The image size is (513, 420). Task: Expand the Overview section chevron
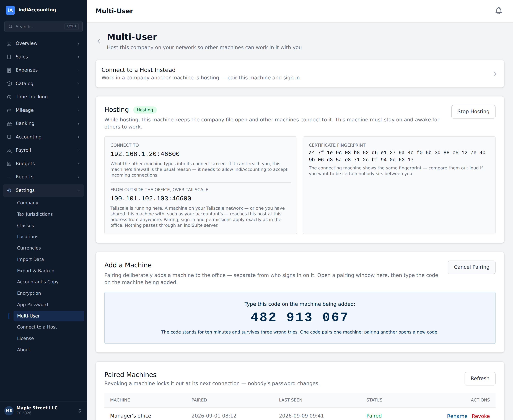click(78, 44)
